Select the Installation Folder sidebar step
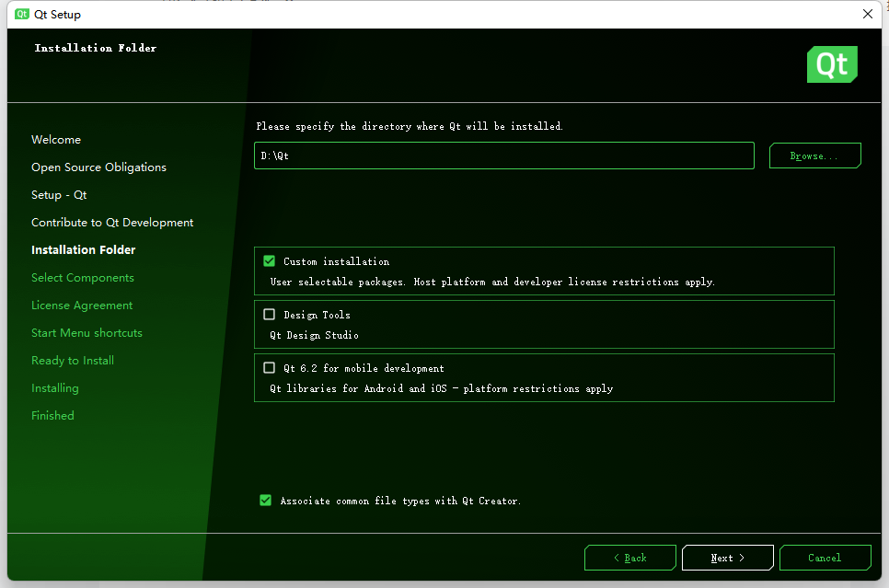This screenshot has height=588, width=889. (84, 250)
